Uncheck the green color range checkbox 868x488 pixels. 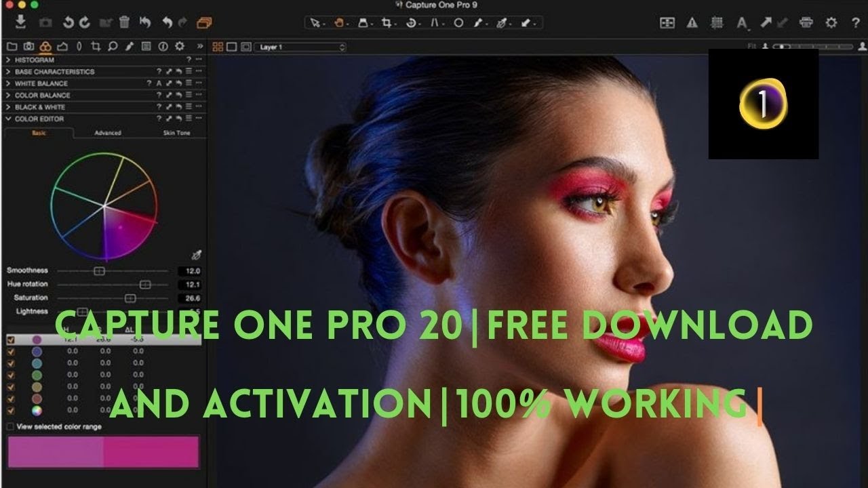tap(10, 374)
